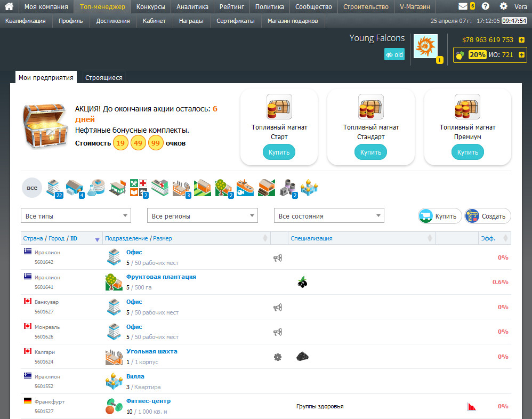Add funds with plus next to balance

[x=521, y=39]
